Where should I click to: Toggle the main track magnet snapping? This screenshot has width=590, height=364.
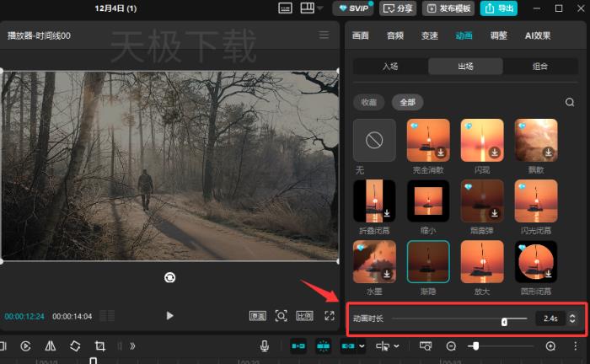coord(298,345)
